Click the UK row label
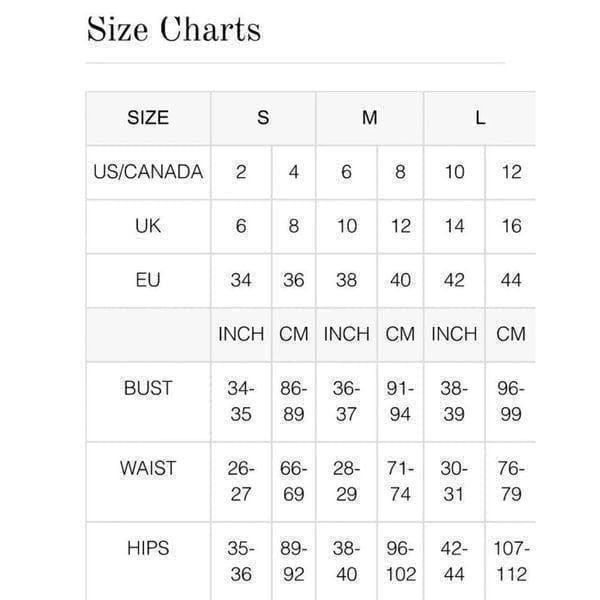This screenshot has height=600, width=600. pos(148,226)
